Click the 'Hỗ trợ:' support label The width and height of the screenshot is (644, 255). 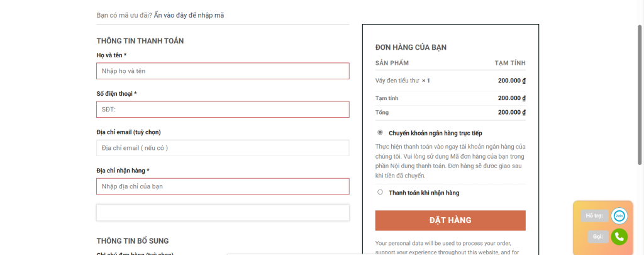tap(594, 216)
